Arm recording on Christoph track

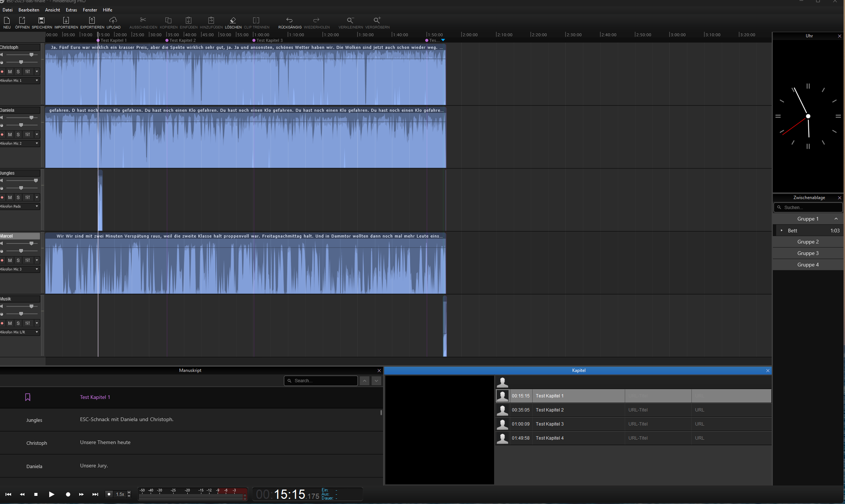(x=2, y=71)
